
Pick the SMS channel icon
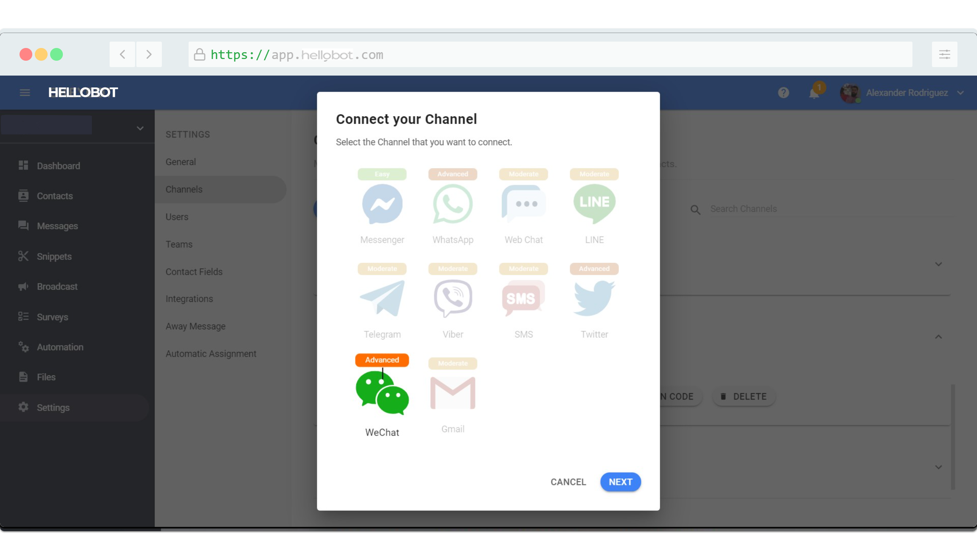tap(523, 298)
